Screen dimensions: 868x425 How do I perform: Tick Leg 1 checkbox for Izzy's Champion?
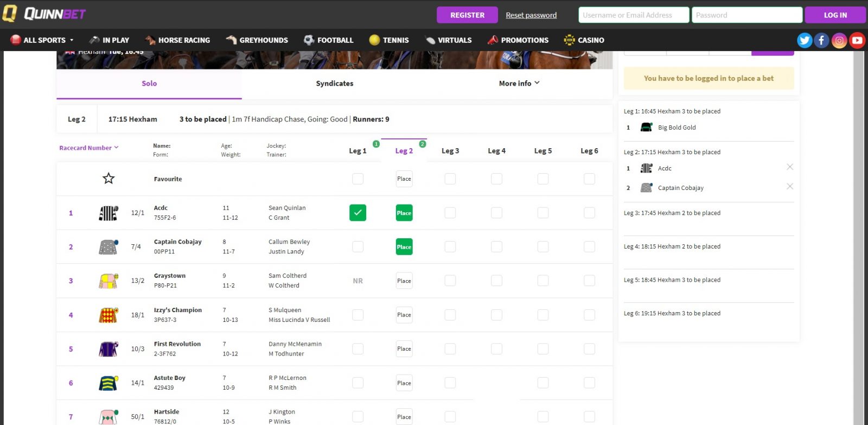coord(358,315)
